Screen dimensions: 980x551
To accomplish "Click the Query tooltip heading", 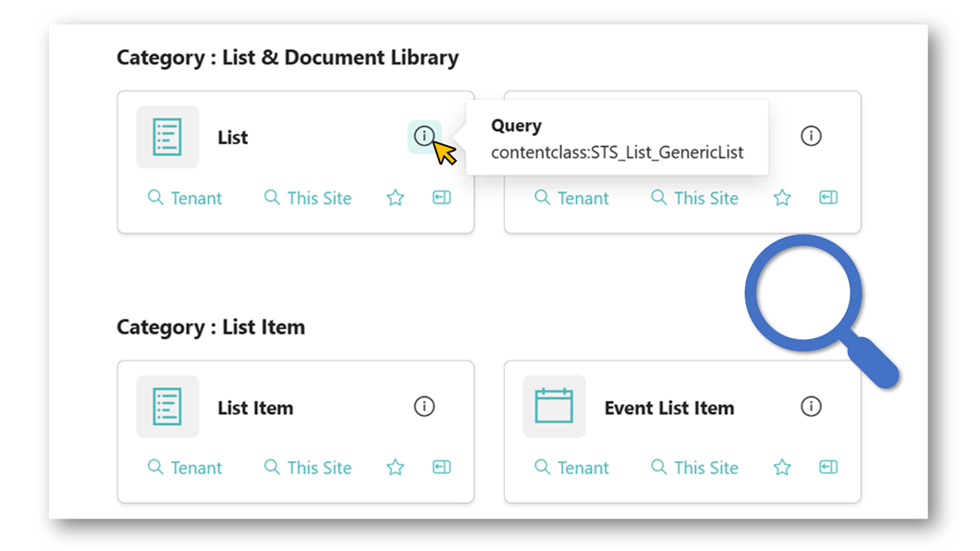I will point(516,126).
